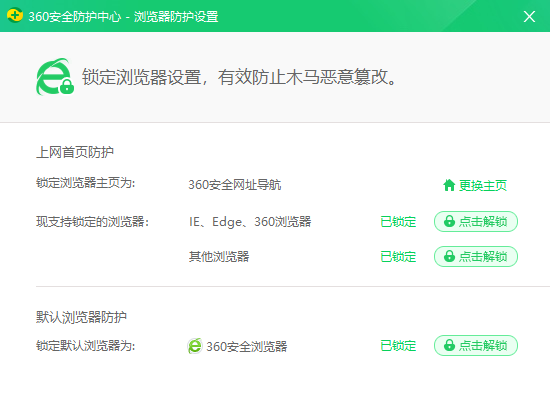Image resolution: width=550 pixels, height=395 pixels.
Task: Select the 360安全网址导航 homepage text
Action: click(x=235, y=185)
